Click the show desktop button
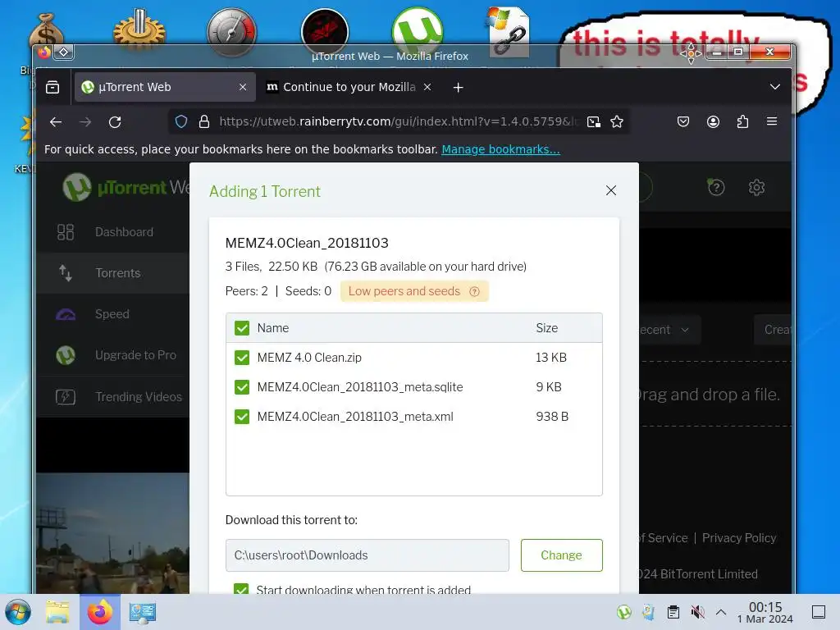This screenshot has width=840, height=630. (818, 612)
